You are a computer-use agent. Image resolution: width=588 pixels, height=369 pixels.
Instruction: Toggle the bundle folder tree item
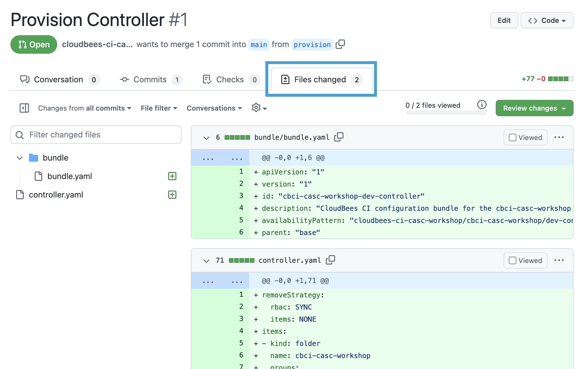coord(20,157)
